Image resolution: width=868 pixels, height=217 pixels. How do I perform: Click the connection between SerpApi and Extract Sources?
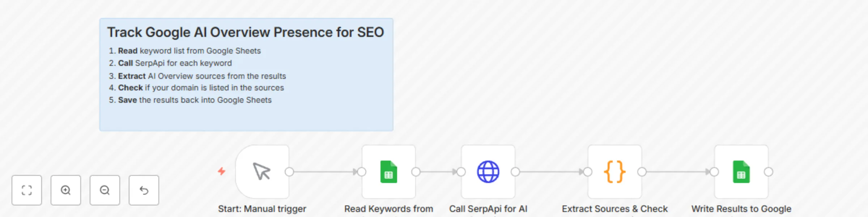coord(552,172)
